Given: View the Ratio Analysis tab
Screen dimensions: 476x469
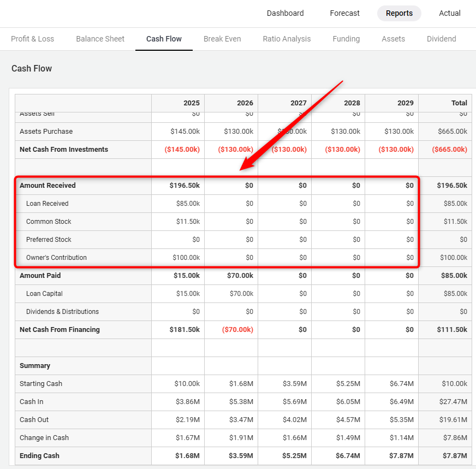Looking at the screenshot, I should click(x=287, y=39).
